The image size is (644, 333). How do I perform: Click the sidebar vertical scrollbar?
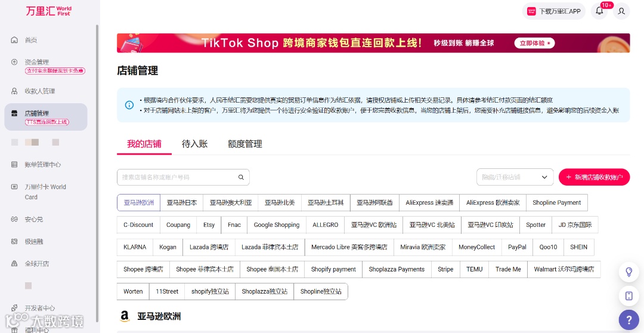point(97,172)
